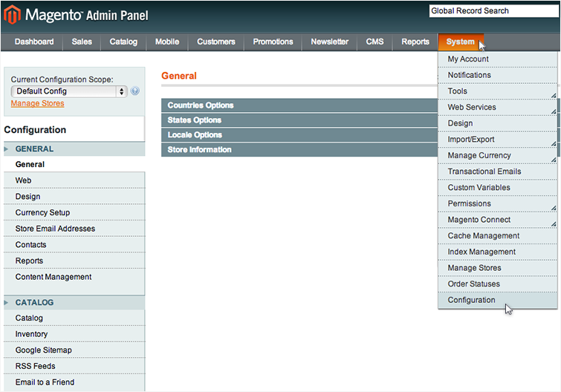Open the Promotions menu
The width and height of the screenshot is (561, 392).
[x=273, y=42]
